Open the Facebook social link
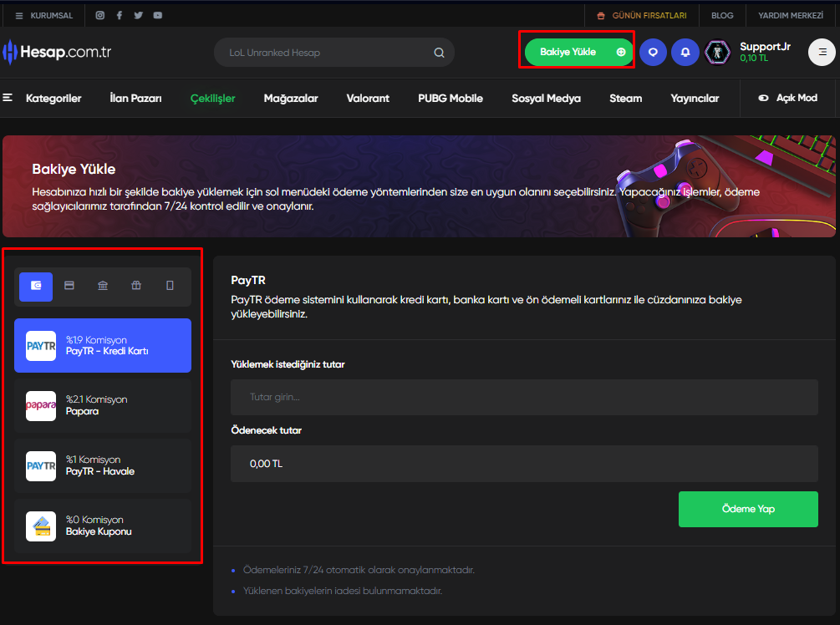Image resolution: width=840 pixels, height=625 pixels. (x=119, y=15)
